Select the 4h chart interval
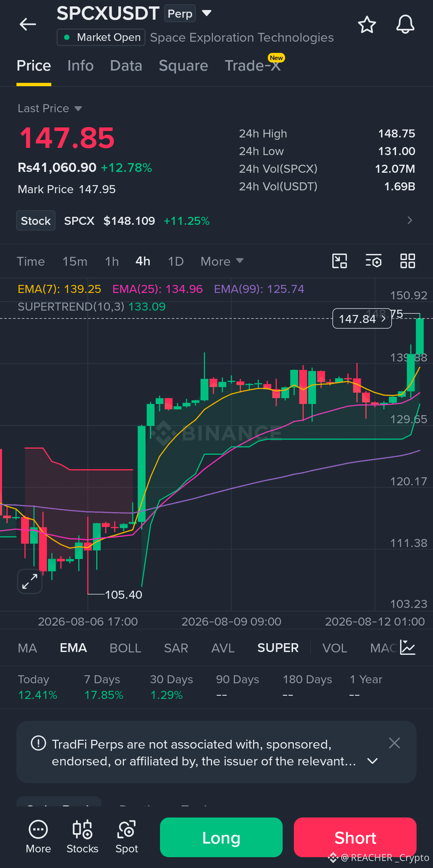433x868 pixels. click(x=143, y=261)
